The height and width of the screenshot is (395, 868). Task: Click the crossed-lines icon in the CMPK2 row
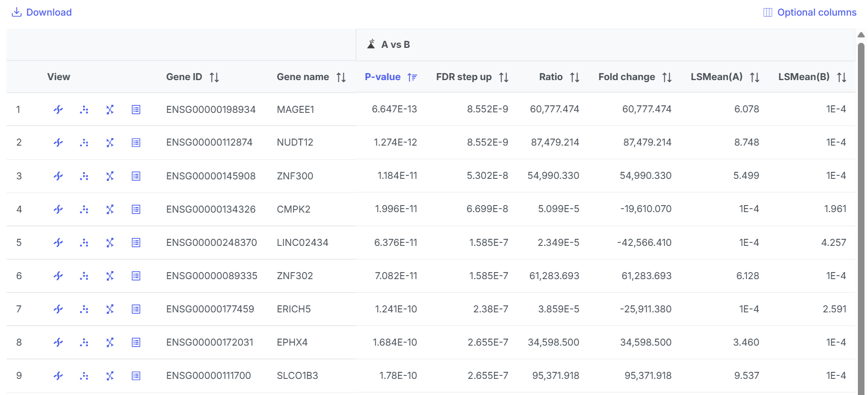110,209
